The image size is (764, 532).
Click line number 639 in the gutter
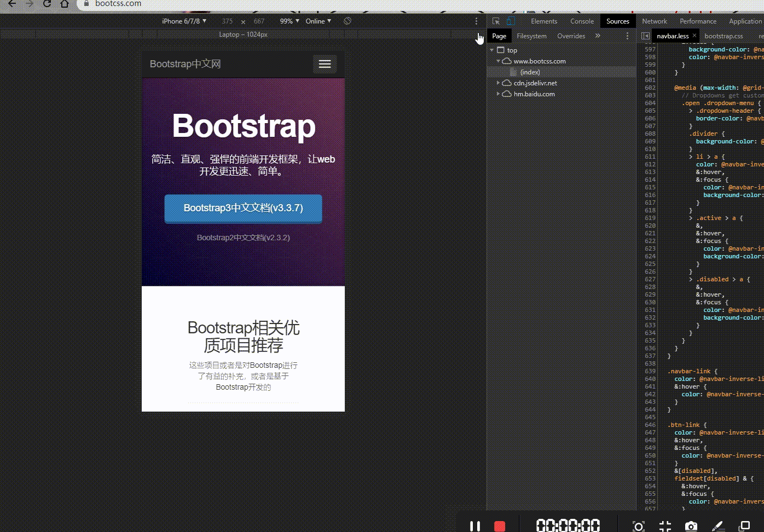click(650, 371)
